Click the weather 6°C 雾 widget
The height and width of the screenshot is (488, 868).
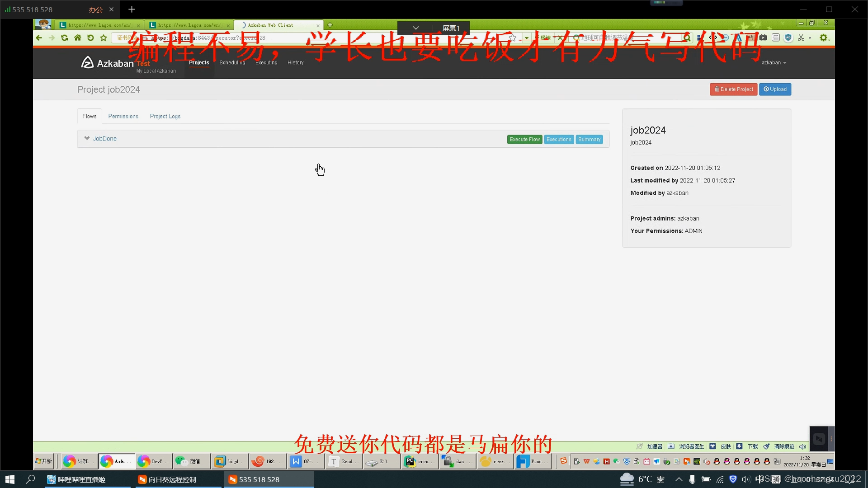(x=642, y=479)
